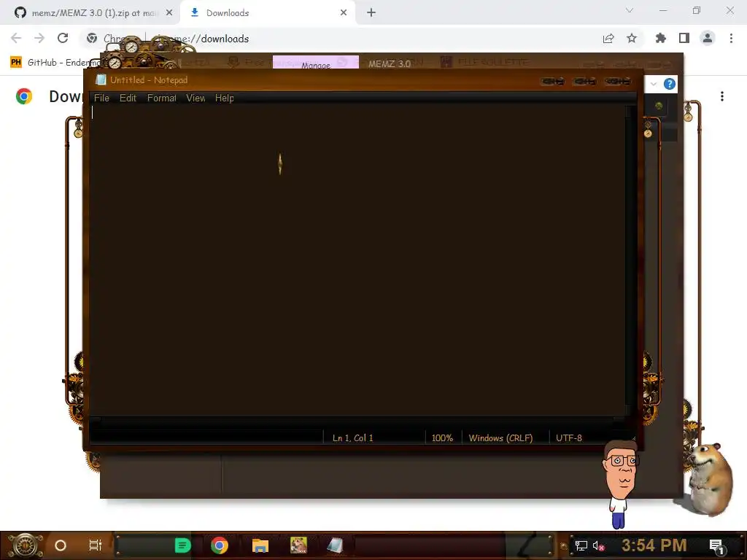This screenshot has width=747, height=560.
Task: Go forward in Chrome
Action: [39, 38]
